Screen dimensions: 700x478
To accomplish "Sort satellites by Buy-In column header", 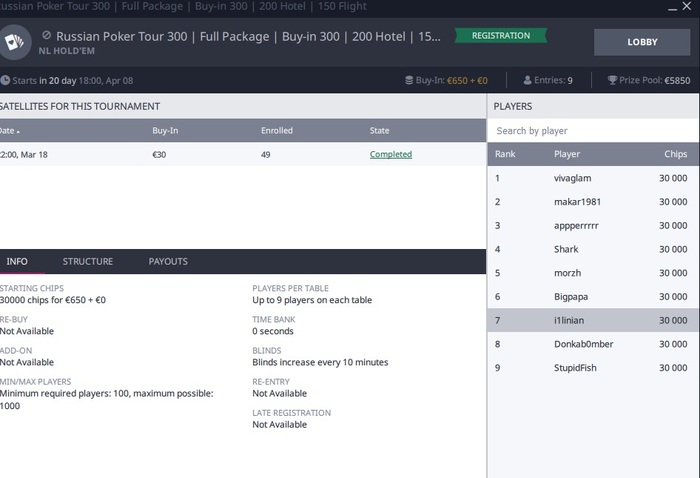I will (x=165, y=131).
